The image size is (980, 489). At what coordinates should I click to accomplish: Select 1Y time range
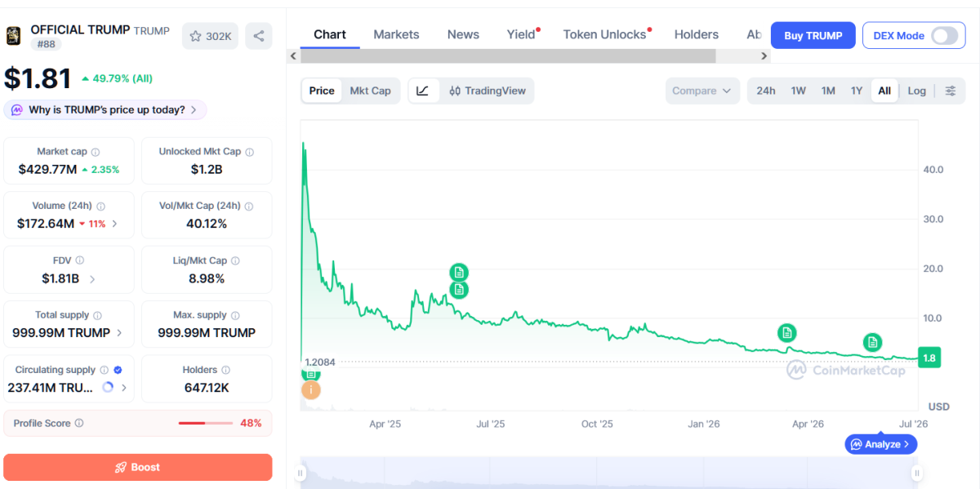857,91
